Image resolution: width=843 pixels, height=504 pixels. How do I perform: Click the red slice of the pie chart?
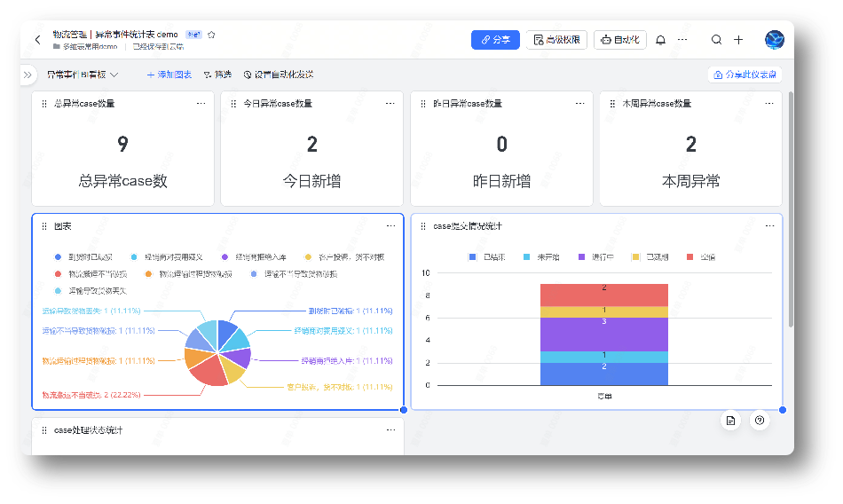(x=209, y=375)
